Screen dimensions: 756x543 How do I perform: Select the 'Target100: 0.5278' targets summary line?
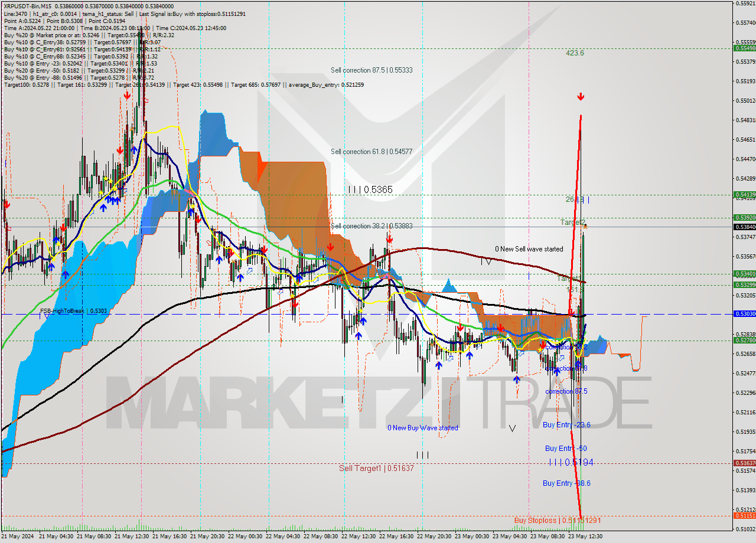coord(184,84)
